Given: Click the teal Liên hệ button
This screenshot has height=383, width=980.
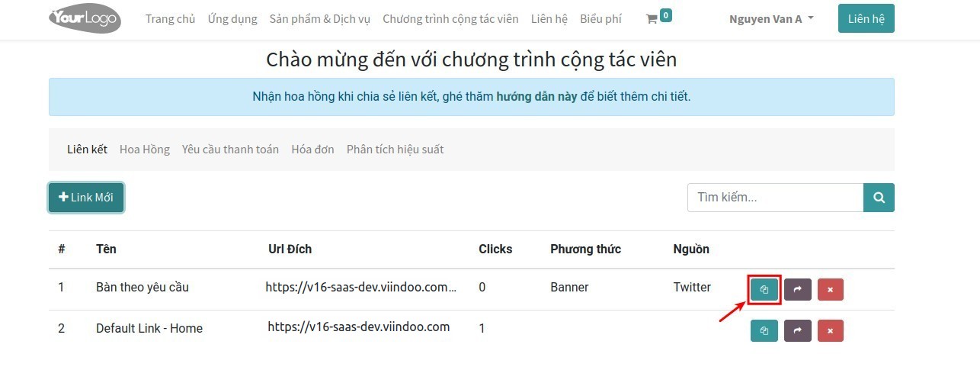Looking at the screenshot, I should [x=866, y=19].
